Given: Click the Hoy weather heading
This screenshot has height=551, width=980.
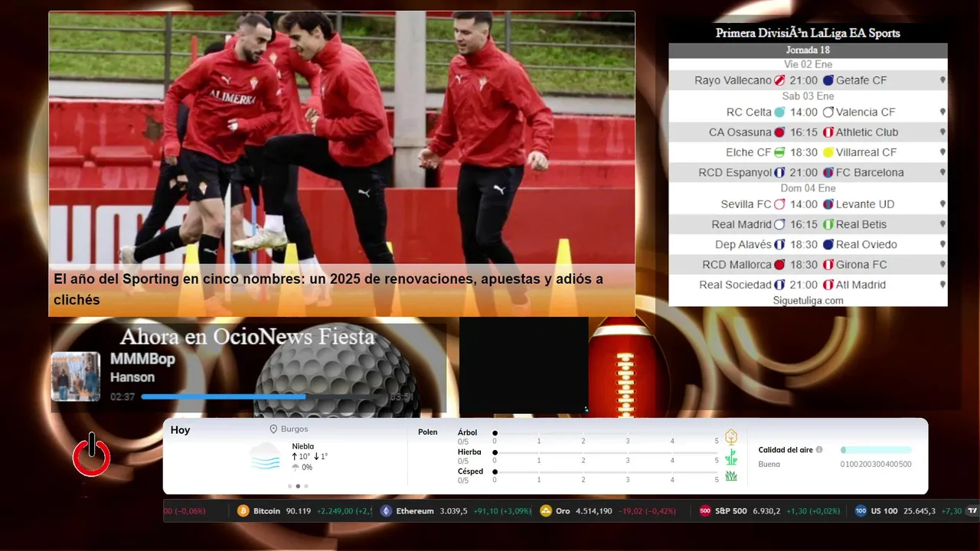Looking at the screenshot, I should pyautogui.click(x=181, y=430).
